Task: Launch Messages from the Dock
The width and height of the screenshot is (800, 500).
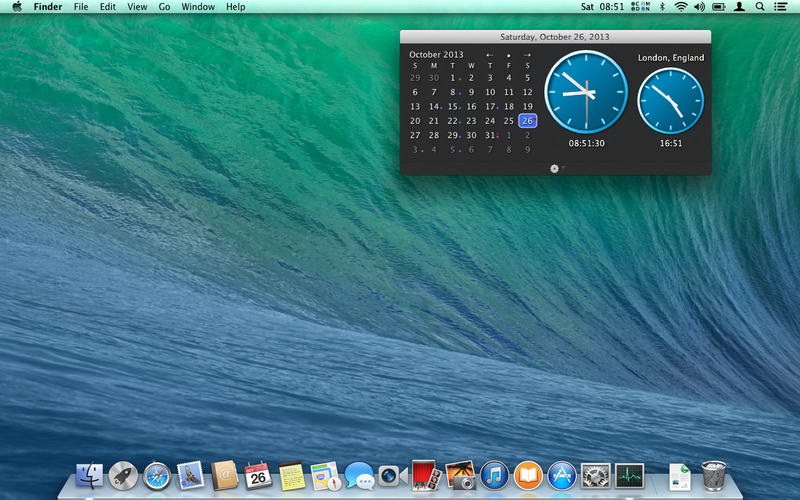Action: [359, 475]
